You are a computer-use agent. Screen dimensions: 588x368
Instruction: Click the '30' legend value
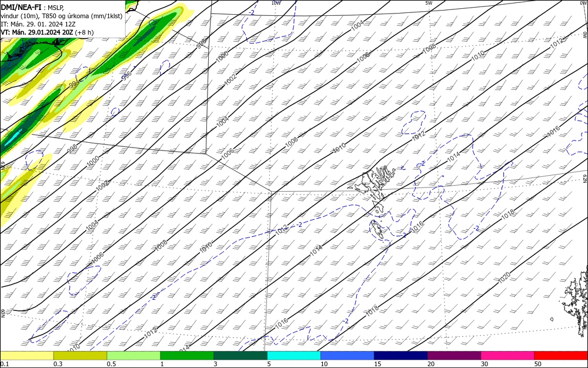click(x=485, y=364)
